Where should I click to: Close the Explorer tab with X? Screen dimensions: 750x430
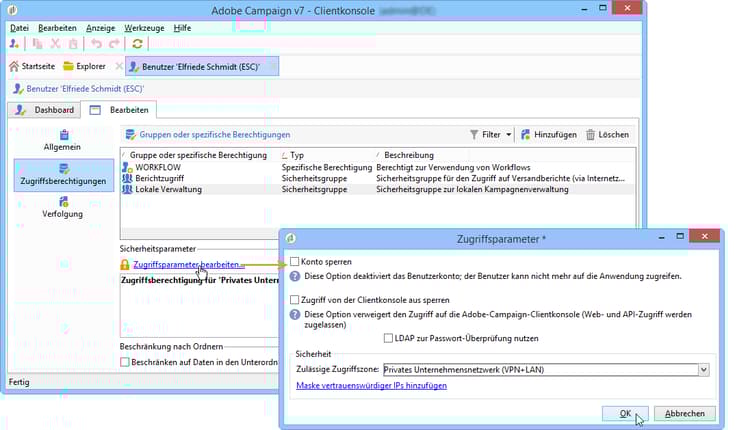[x=119, y=66]
